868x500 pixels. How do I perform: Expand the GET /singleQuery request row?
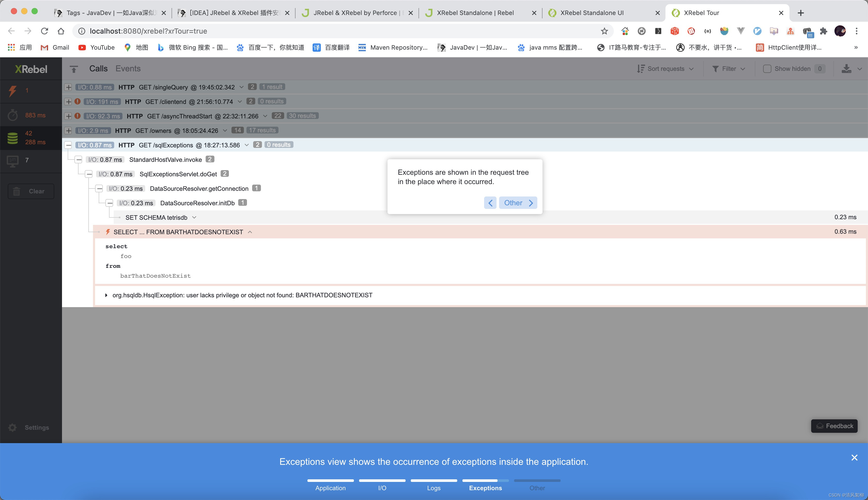[69, 87]
